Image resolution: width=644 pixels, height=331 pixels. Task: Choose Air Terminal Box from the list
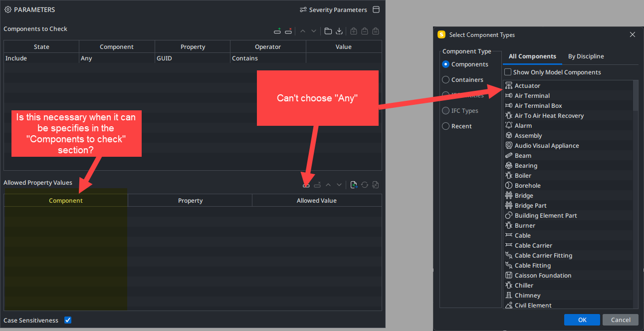coord(568,106)
